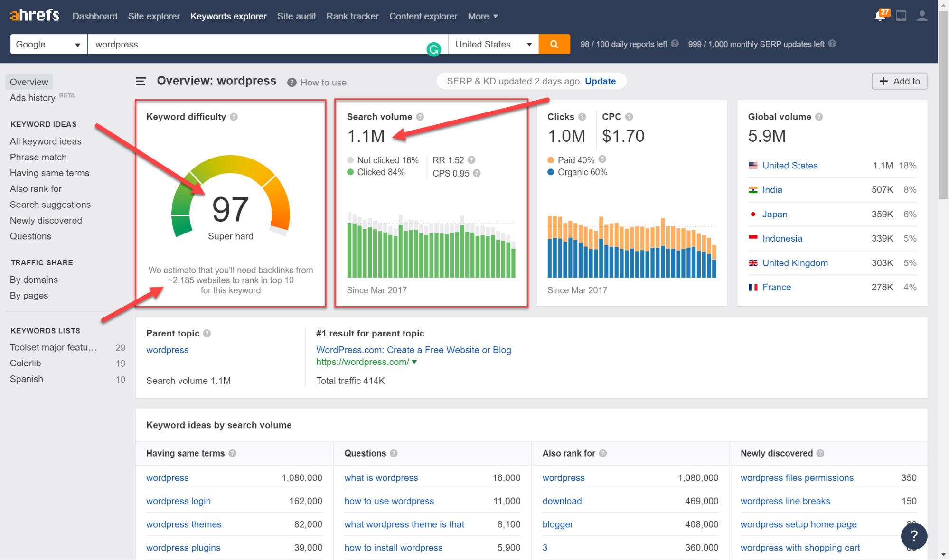Open the user account icon
949x560 pixels.
coord(922,16)
